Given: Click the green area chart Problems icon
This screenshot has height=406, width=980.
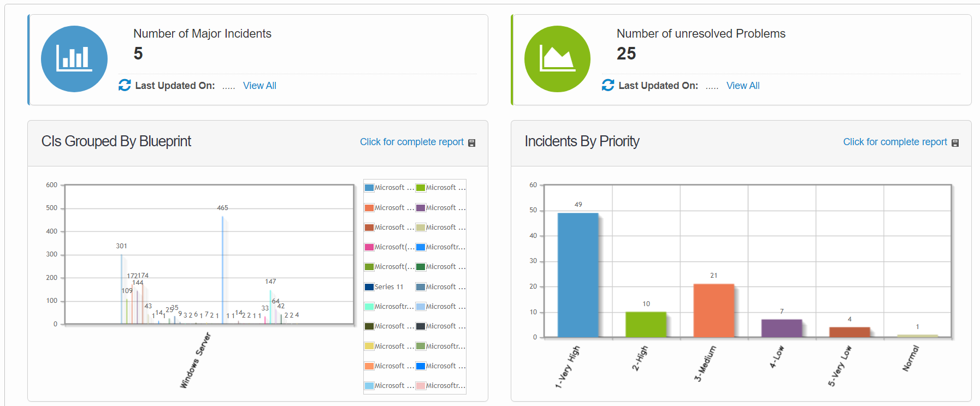Looking at the screenshot, I should click(x=557, y=59).
